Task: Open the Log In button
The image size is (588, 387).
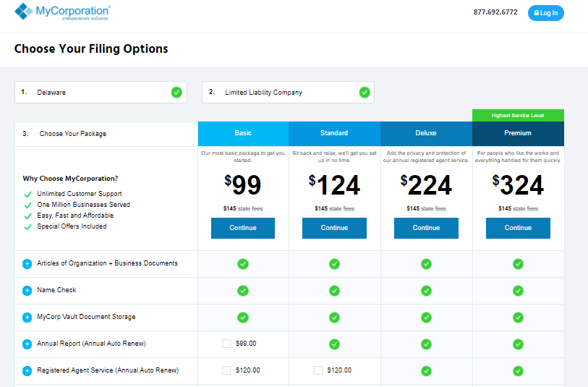Action: (546, 13)
